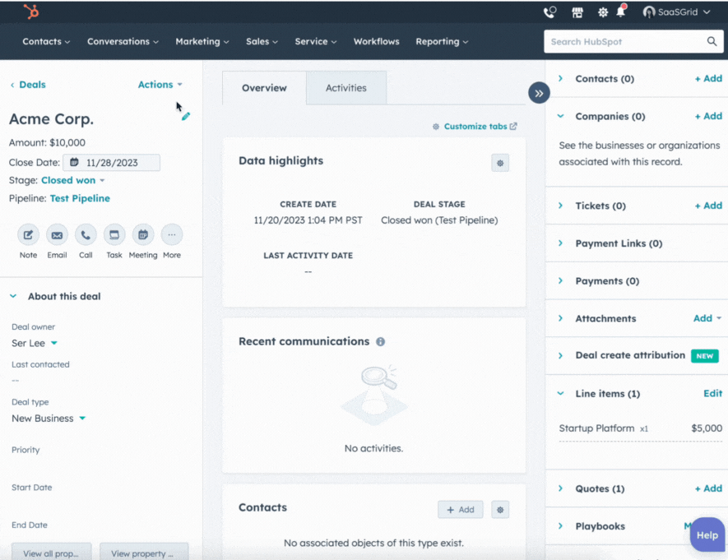This screenshot has height=560, width=728.
Task: Open the Sales menu
Action: (262, 41)
